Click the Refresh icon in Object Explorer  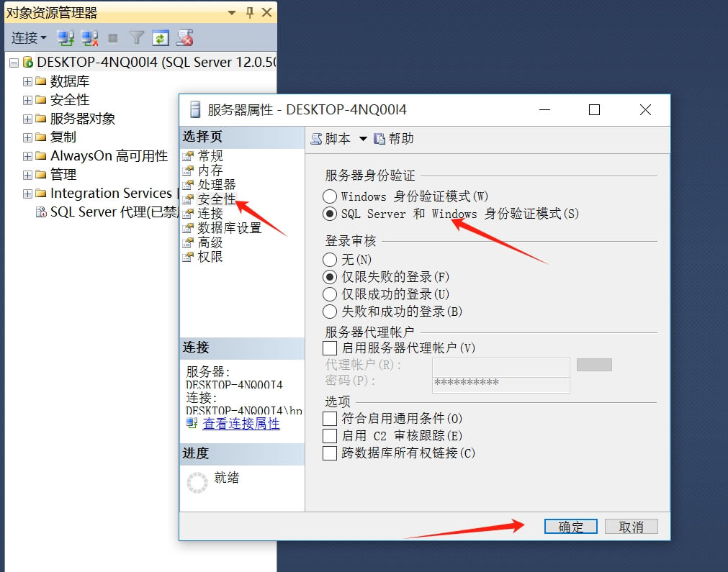pos(161,38)
